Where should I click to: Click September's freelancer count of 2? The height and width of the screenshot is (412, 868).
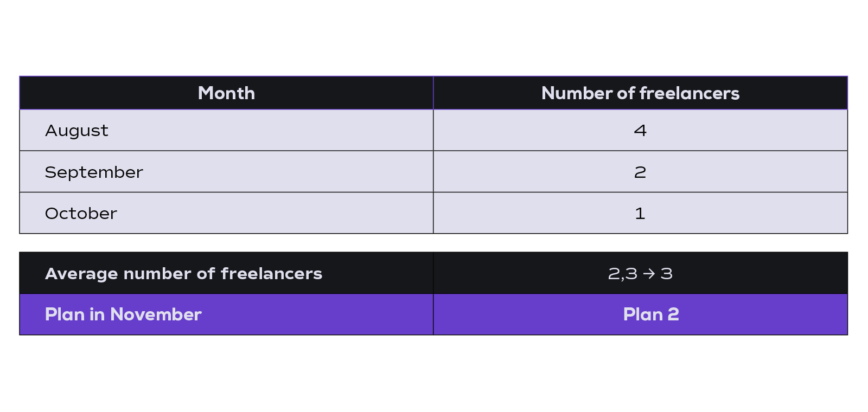tap(640, 172)
